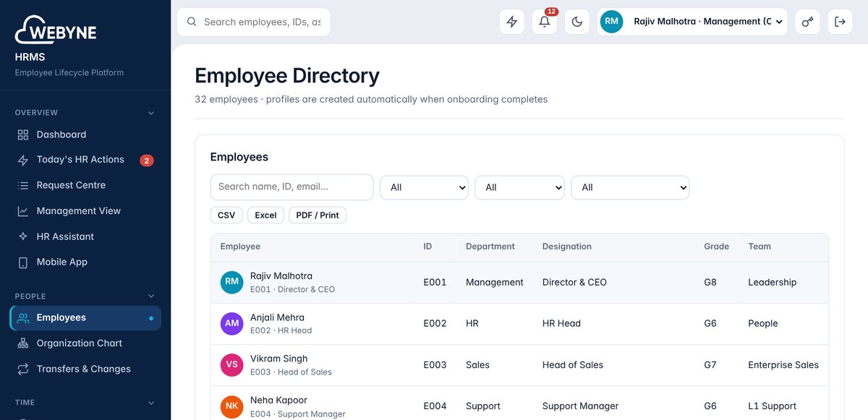Click Anjali Mehra's AM avatar

pyautogui.click(x=232, y=323)
